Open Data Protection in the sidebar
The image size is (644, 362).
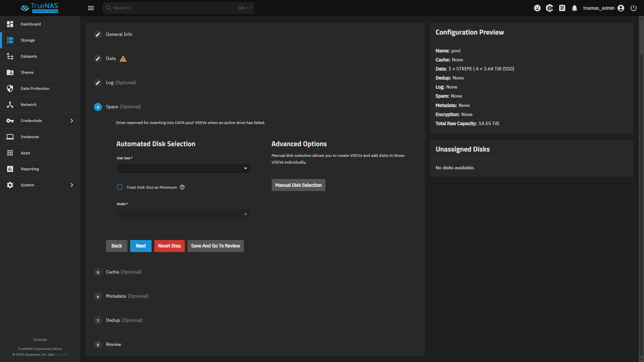click(x=35, y=88)
